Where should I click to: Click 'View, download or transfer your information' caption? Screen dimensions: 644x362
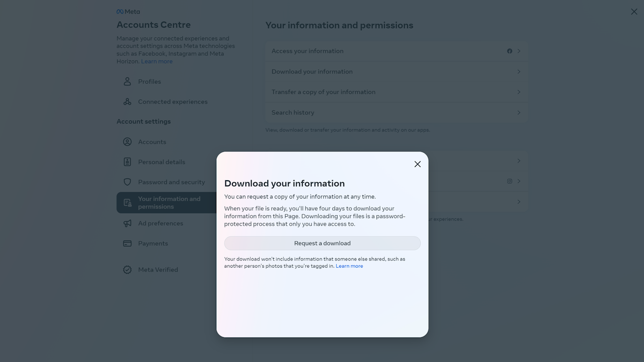(x=348, y=130)
